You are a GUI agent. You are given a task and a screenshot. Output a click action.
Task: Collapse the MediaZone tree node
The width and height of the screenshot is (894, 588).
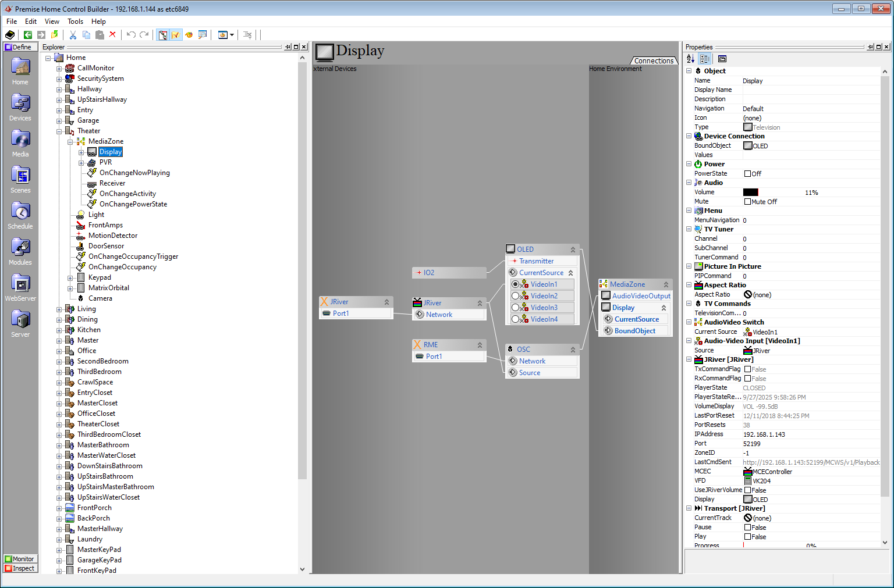pos(70,141)
